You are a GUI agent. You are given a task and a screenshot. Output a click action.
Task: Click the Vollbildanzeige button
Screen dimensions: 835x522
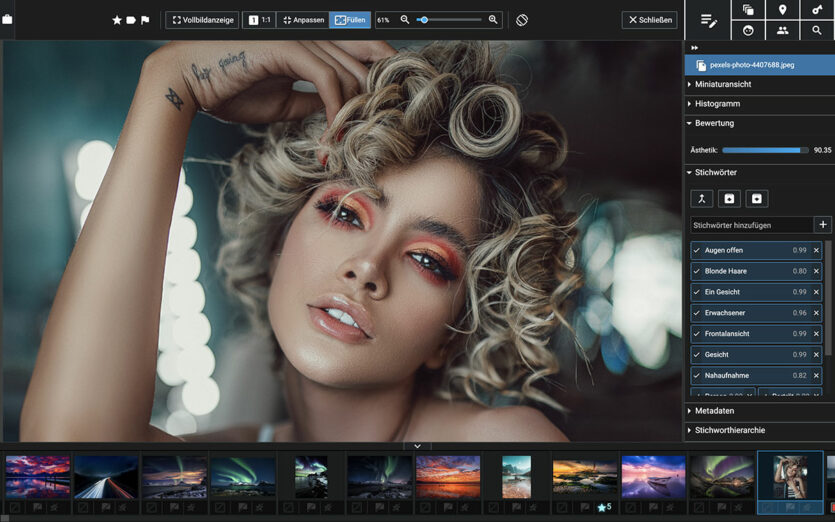[x=202, y=20]
